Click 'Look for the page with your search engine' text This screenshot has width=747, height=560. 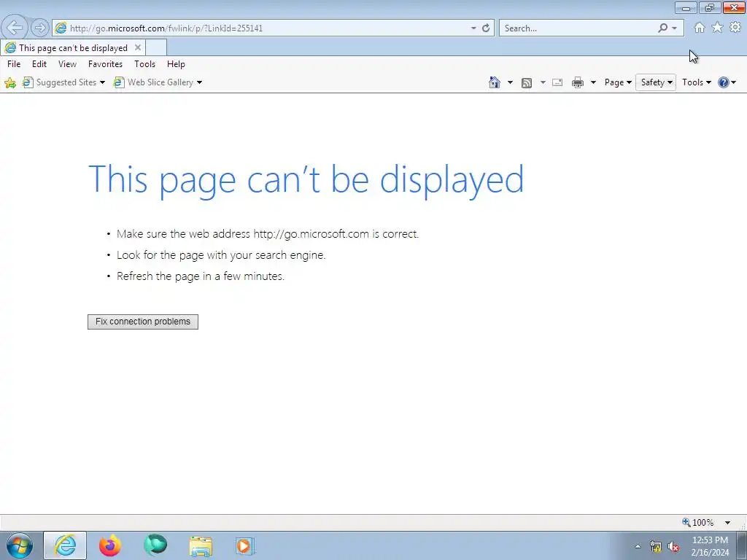[x=221, y=255]
